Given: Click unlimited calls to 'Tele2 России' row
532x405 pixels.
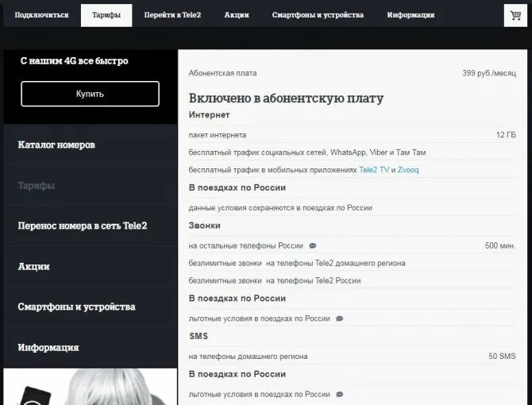Looking at the screenshot, I should [275, 280].
